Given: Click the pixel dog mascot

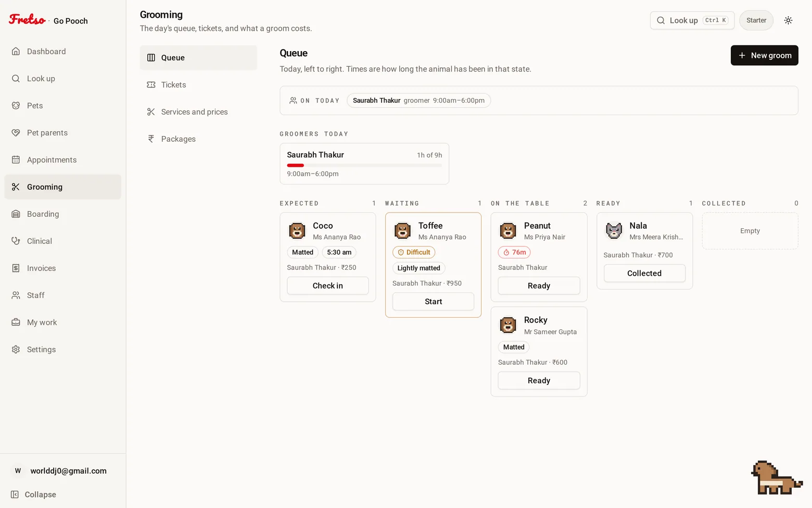Looking at the screenshot, I should pyautogui.click(x=776, y=478).
